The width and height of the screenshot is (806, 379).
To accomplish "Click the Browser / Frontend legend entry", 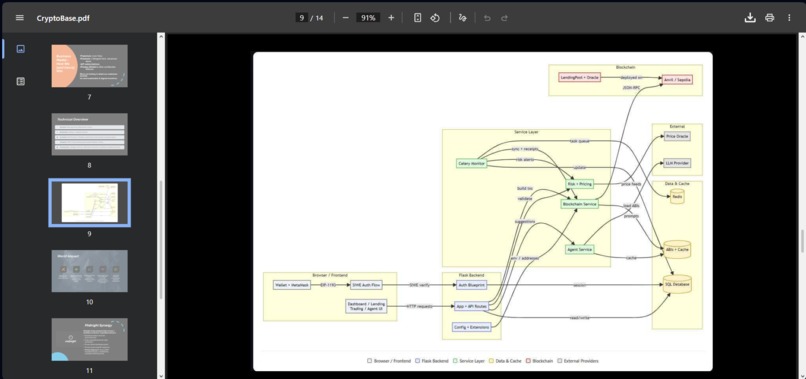I will click(x=389, y=361).
